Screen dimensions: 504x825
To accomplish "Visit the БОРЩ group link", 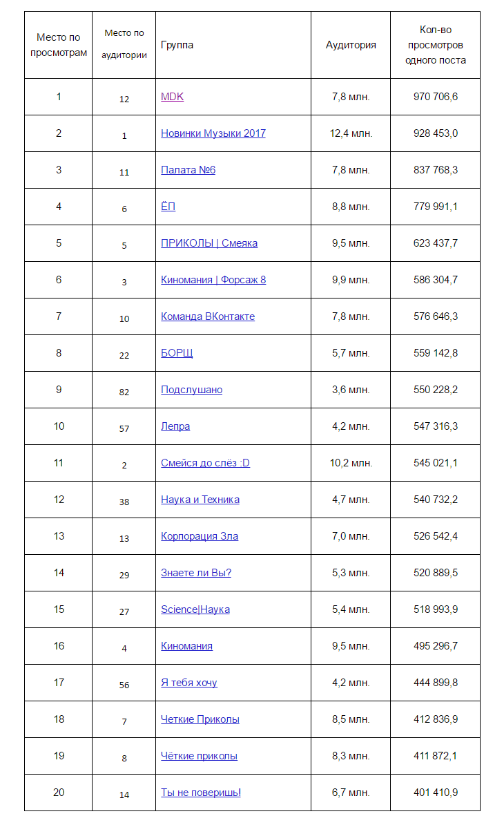I will coord(177,353).
